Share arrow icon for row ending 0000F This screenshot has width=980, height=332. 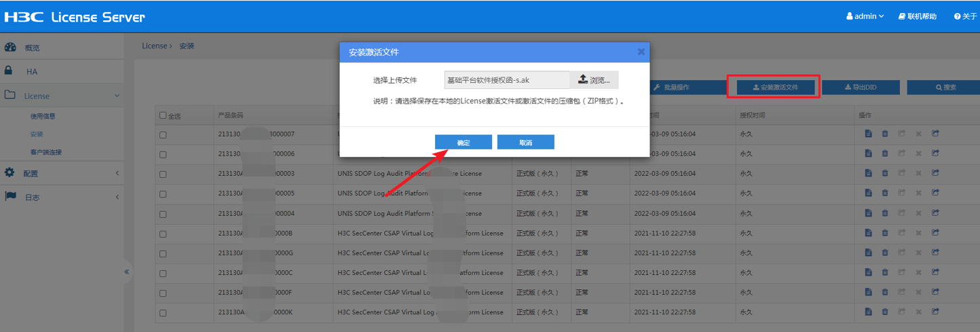coord(935,292)
